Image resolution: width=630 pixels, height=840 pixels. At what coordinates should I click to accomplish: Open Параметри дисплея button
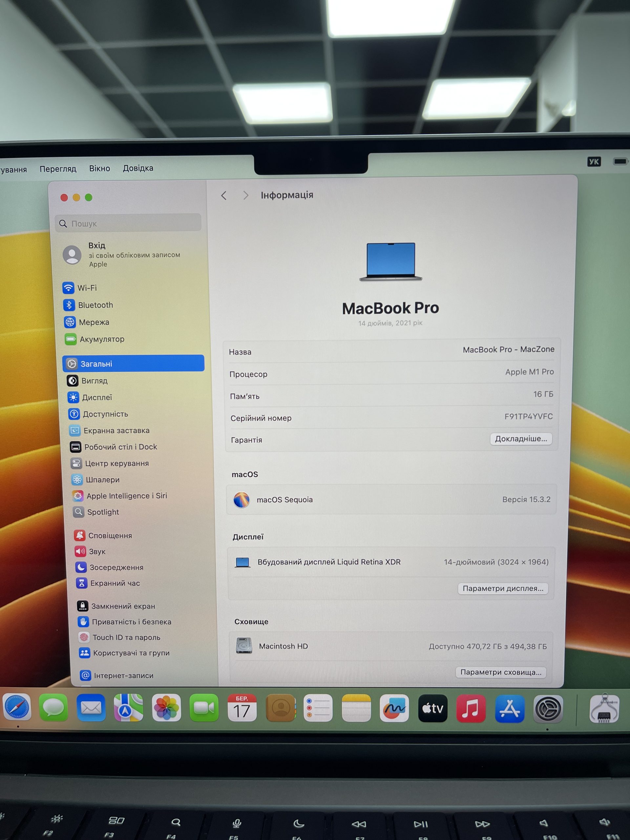tap(503, 588)
